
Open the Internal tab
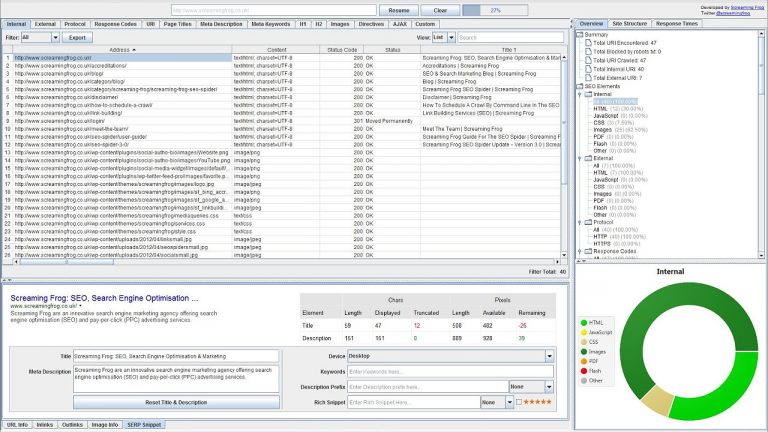point(16,24)
